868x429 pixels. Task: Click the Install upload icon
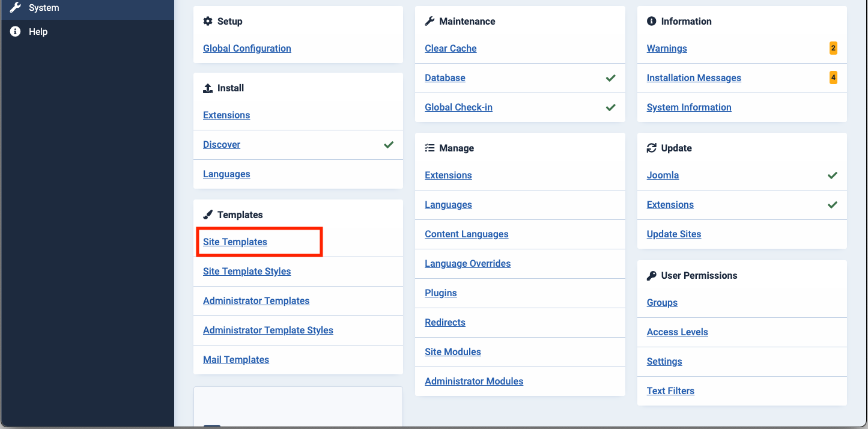tap(207, 88)
